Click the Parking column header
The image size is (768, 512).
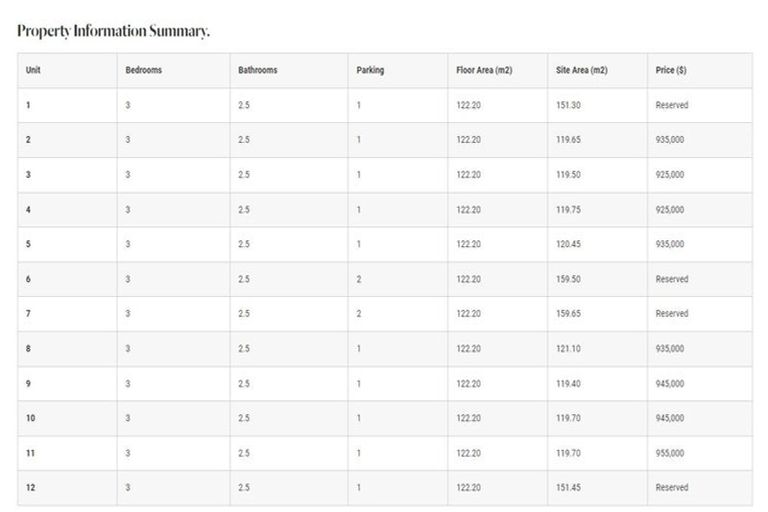click(x=370, y=70)
